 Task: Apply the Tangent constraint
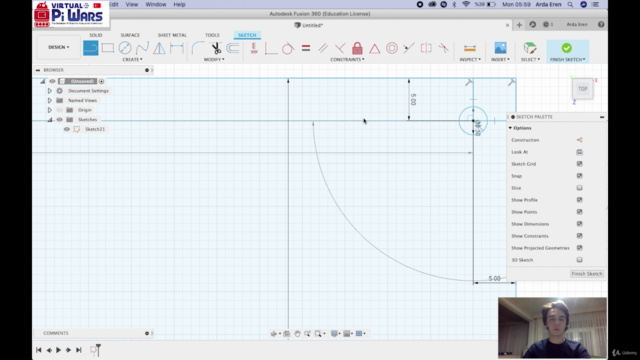(288, 48)
